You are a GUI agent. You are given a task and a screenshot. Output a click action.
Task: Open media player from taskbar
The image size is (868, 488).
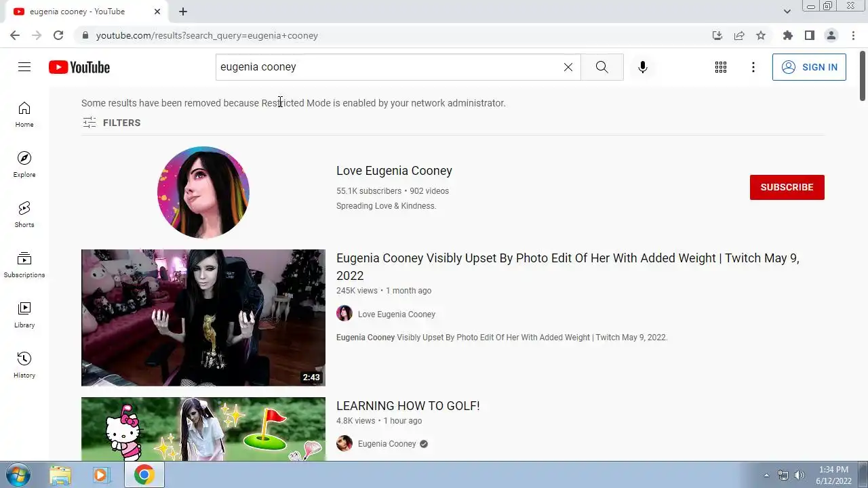pos(102,475)
